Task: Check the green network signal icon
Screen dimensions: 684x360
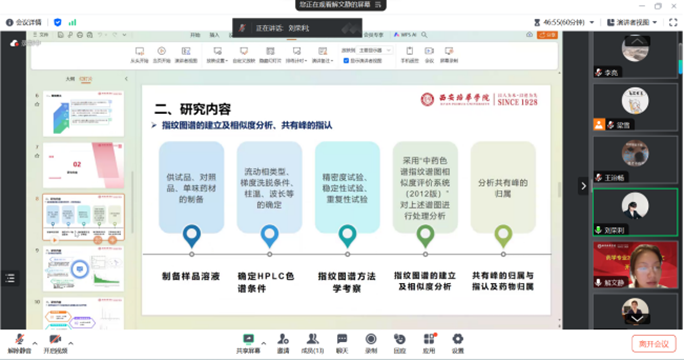Action: (x=72, y=22)
